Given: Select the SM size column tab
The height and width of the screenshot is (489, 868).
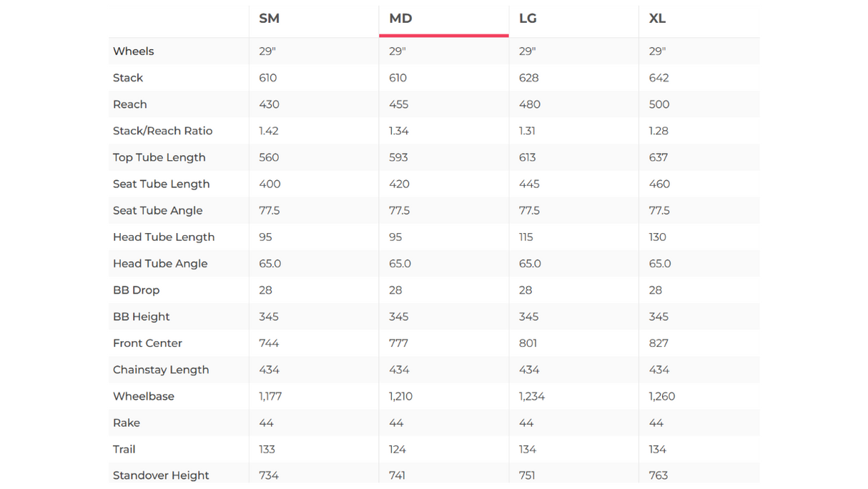Looking at the screenshot, I should point(270,19).
